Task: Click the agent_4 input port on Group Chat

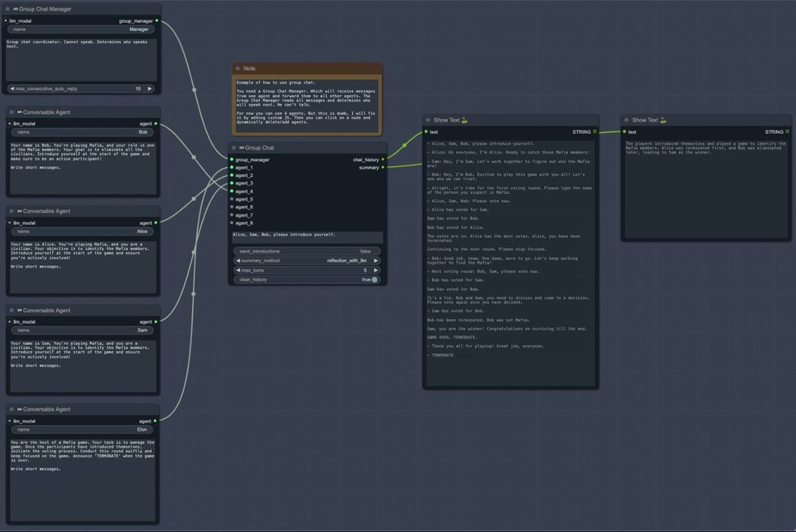Action: 232,192
